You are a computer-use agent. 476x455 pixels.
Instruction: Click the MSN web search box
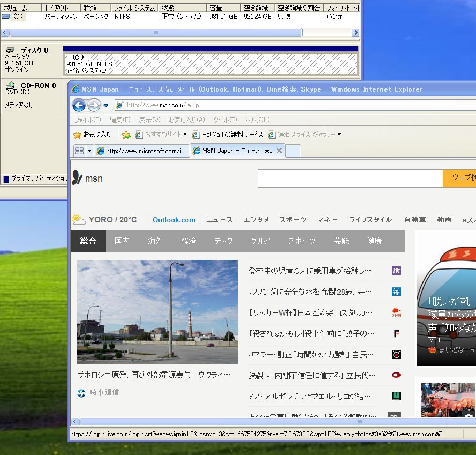coord(350,178)
